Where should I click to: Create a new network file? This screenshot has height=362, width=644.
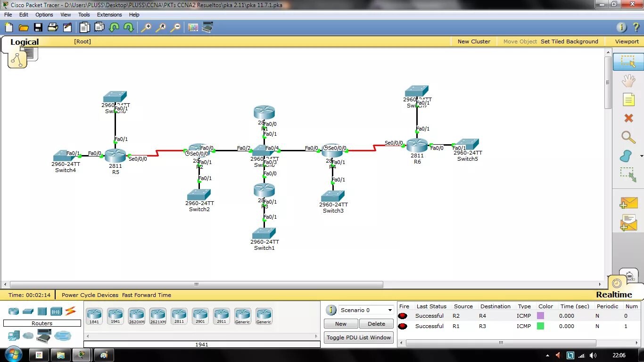coord(8,27)
